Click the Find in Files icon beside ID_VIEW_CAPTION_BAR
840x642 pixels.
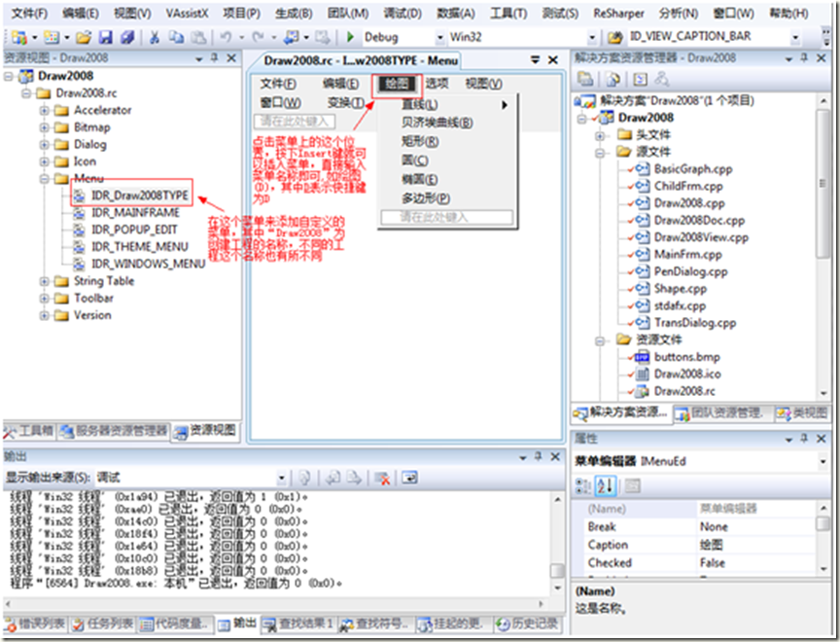click(x=615, y=37)
